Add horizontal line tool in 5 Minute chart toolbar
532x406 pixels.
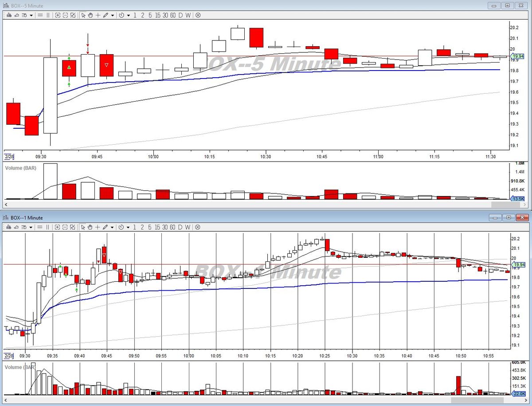click(40, 15)
